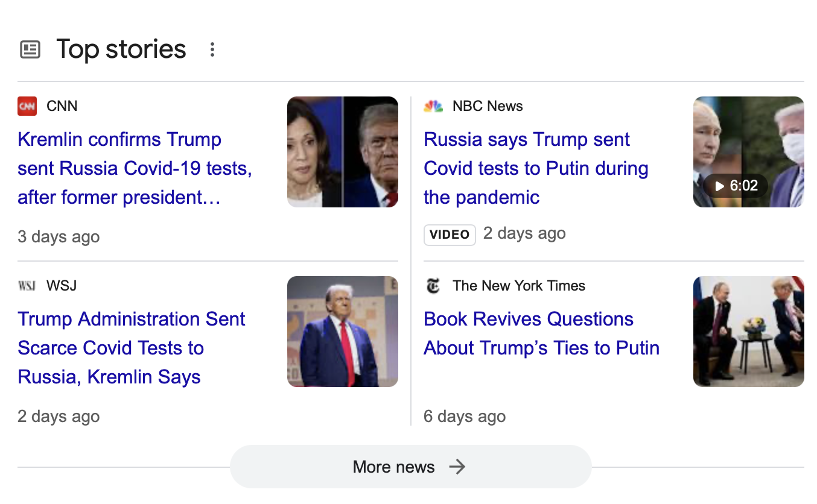Screen dimensions: 817x504
Task: Open CNN headline about Kremlin confirming Covid-19 tests
Action: 135,168
